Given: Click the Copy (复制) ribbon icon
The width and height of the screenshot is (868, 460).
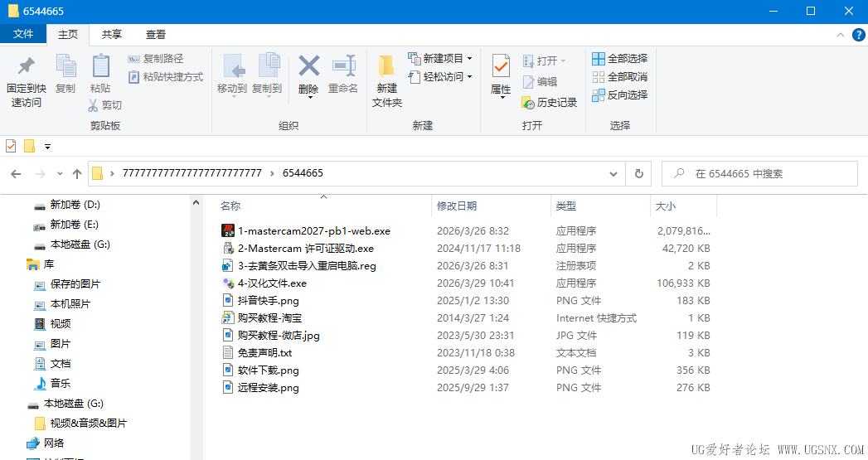Looking at the screenshot, I should pyautogui.click(x=65, y=65).
